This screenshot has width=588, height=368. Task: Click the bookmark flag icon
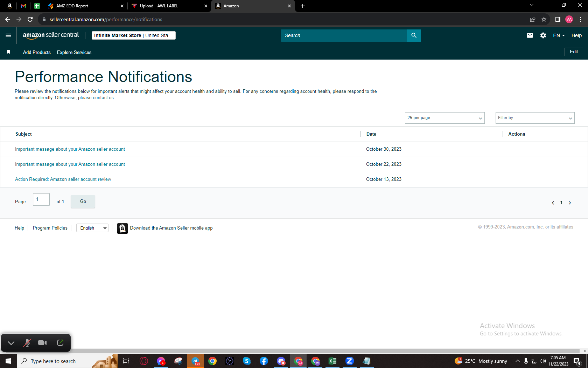8,52
